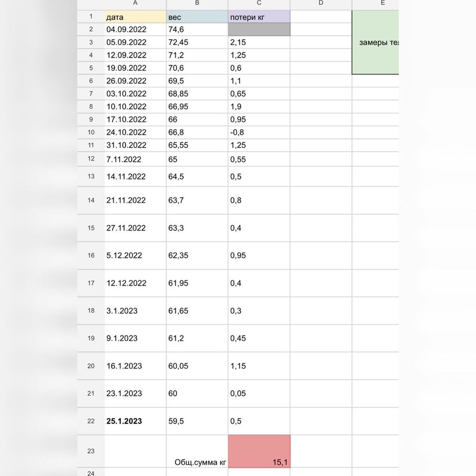Image resolution: width=476 pixels, height=476 pixels.
Task: Select the row 1 header number
Action: tap(91, 17)
